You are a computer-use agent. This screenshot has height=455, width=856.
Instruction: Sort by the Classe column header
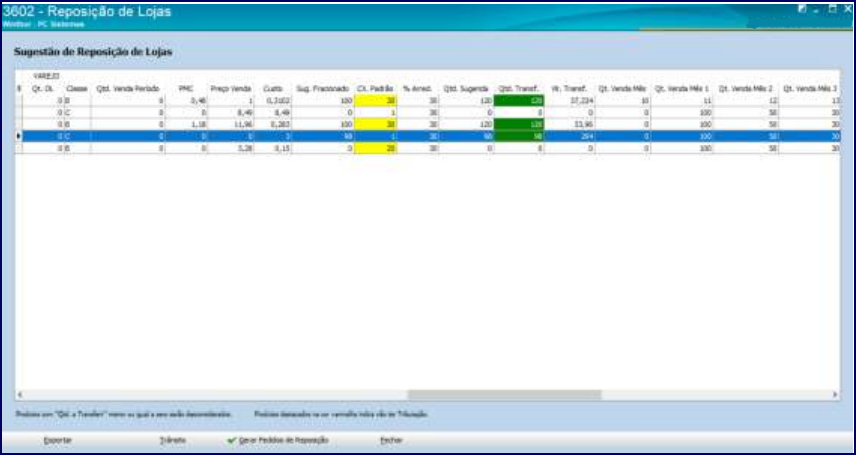[x=77, y=88]
